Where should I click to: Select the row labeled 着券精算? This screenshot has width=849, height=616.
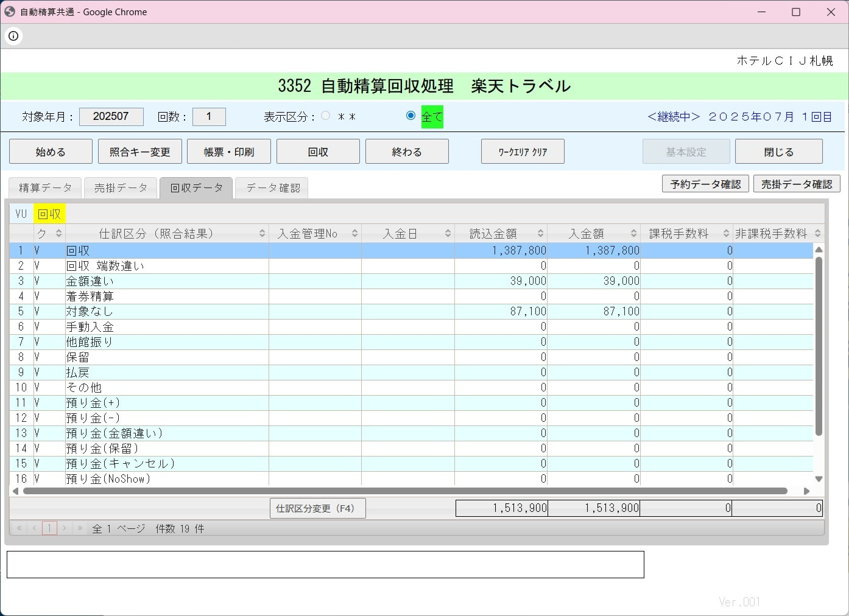[411, 296]
